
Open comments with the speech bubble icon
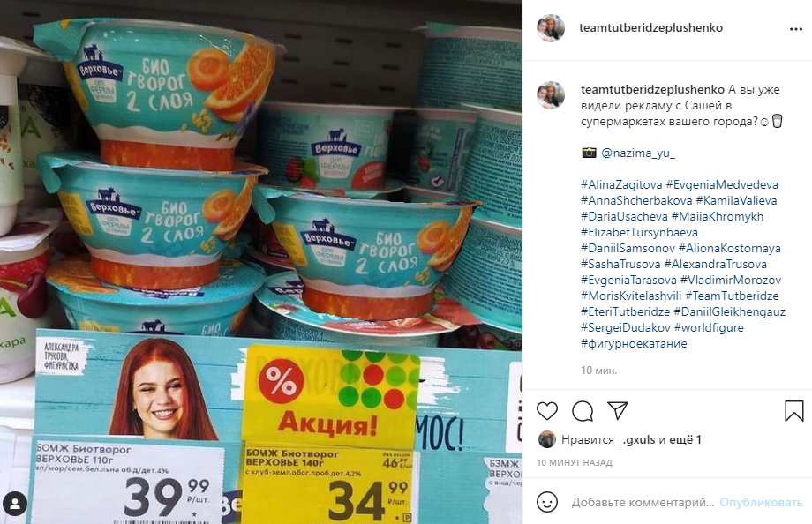583,411
